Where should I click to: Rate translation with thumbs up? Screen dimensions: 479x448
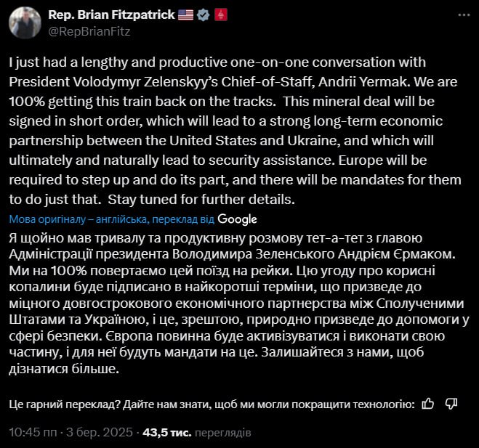428,404
